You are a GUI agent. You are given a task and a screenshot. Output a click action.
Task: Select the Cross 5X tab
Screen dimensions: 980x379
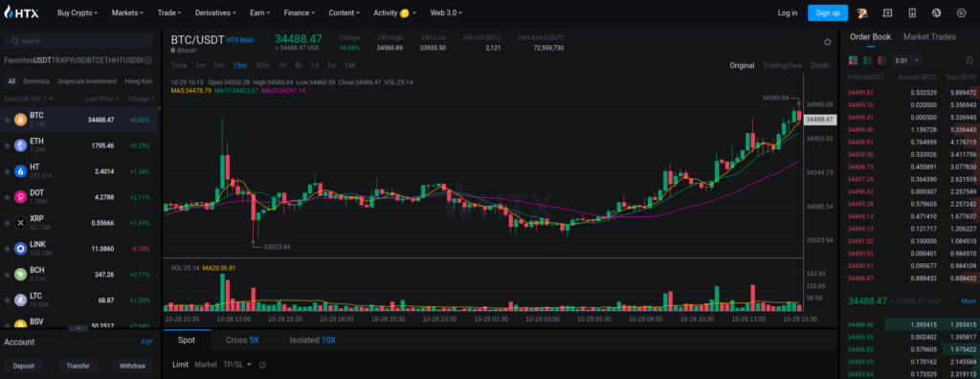242,340
